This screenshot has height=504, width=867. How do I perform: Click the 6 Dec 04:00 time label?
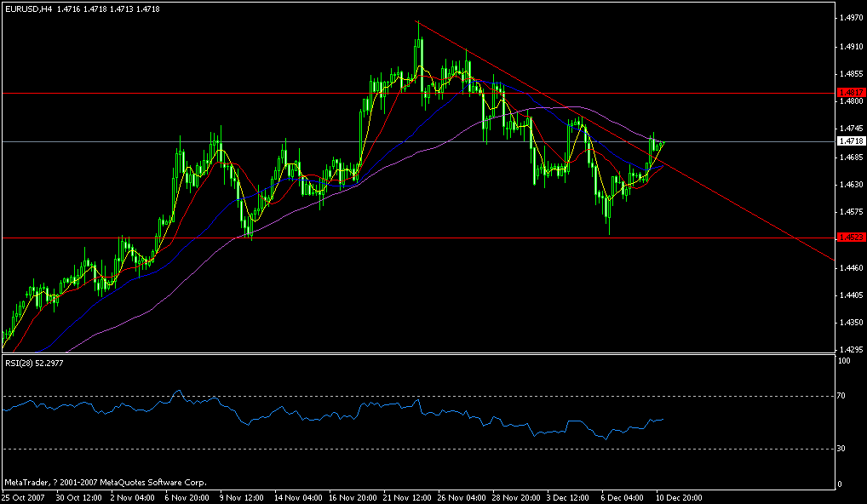(x=621, y=497)
